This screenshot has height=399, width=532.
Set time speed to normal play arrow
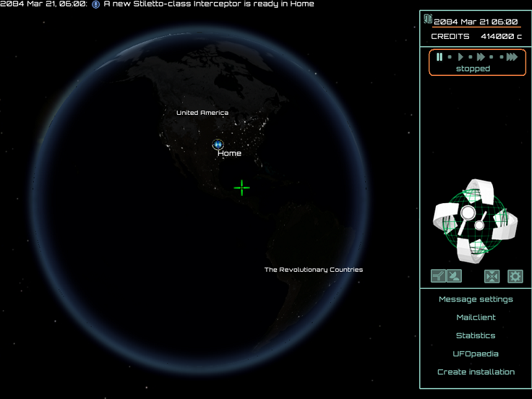(461, 57)
